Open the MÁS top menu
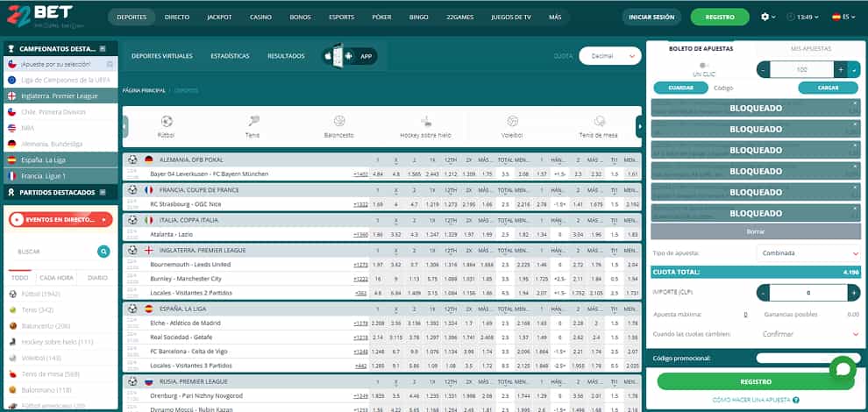Viewport: 868px width, 412px height. pos(555,18)
